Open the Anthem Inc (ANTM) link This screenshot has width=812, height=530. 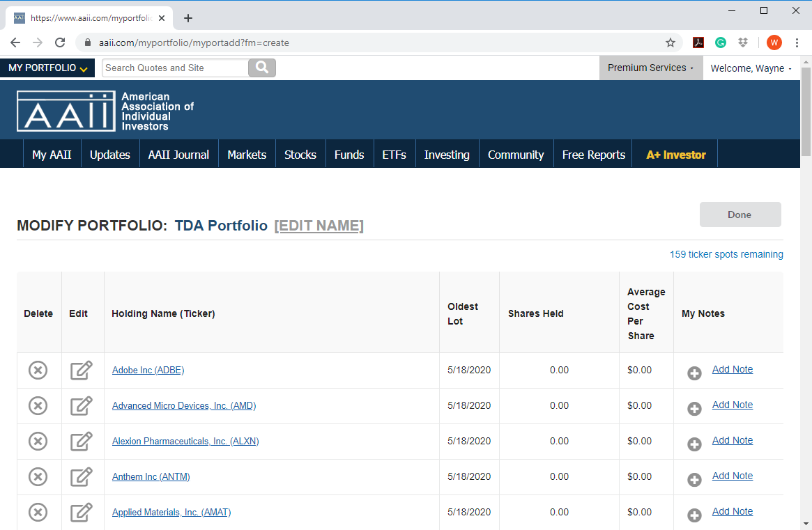coord(151,476)
